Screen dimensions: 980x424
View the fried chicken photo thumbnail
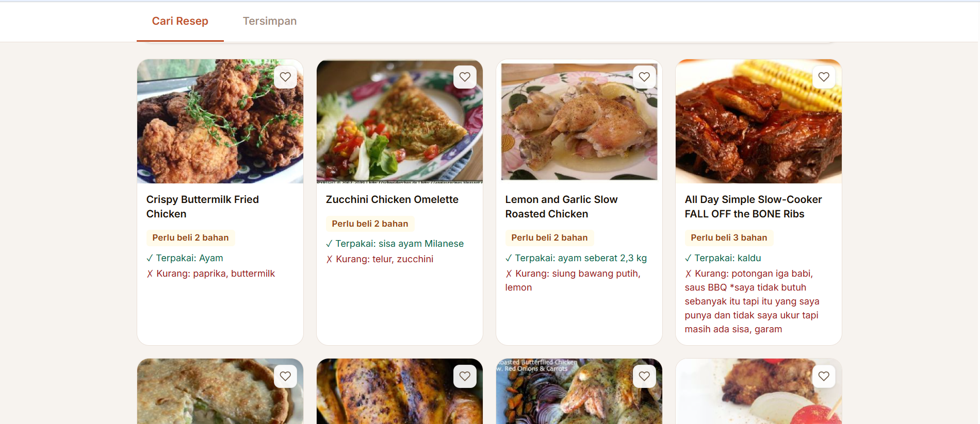(x=220, y=121)
